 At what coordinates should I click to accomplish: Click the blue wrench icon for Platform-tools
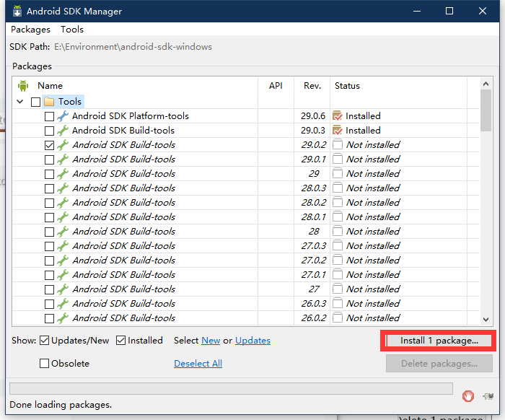(63, 116)
